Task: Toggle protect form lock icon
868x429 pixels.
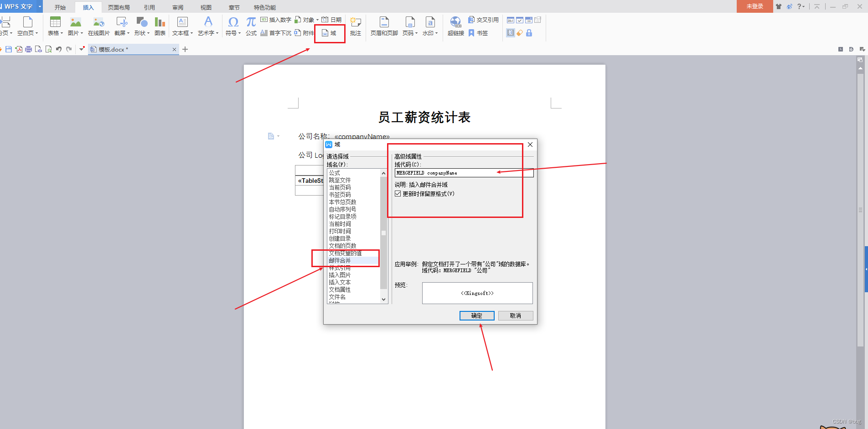Action: (529, 33)
